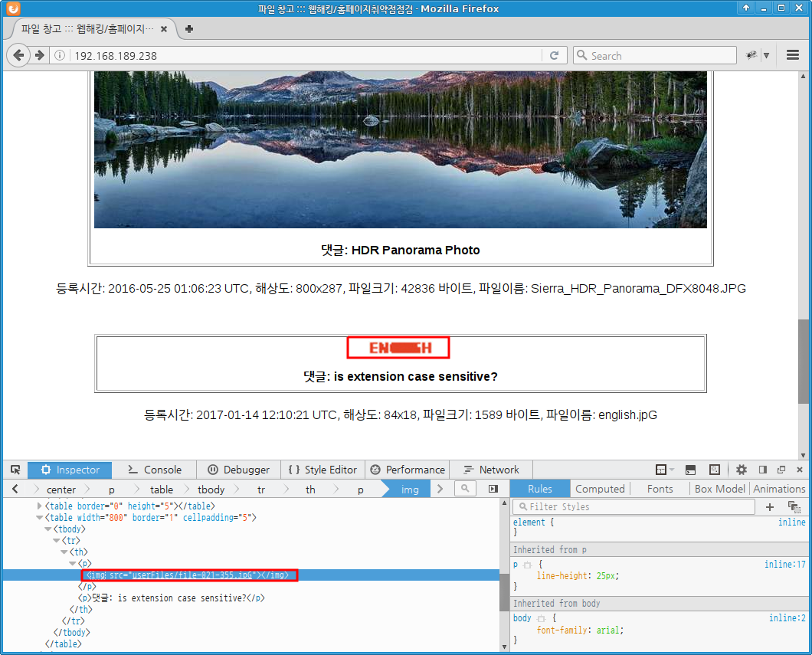Select the center breadcrumb
Viewport: 812px width, 655px height.
click(x=61, y=490)
